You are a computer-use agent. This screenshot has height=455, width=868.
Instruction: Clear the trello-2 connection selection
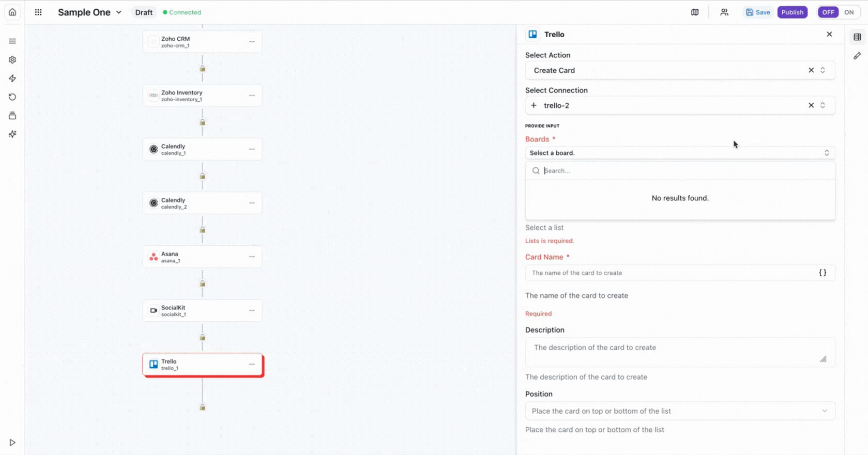click(811, 105)
